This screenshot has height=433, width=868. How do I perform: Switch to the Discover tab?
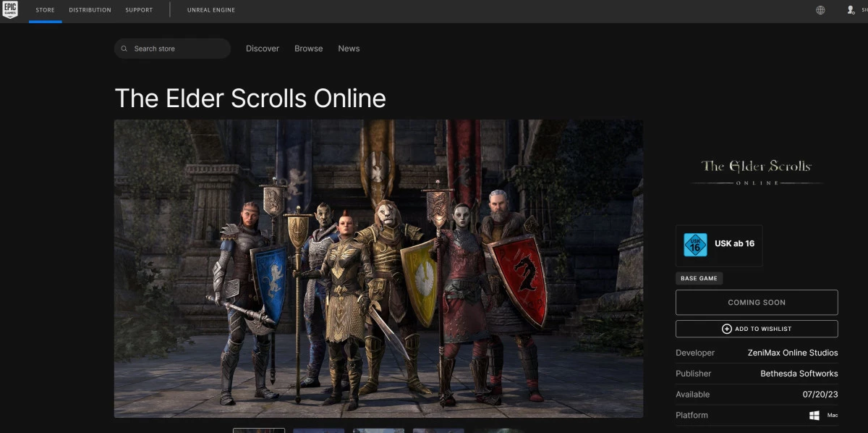tap(263, 49)
